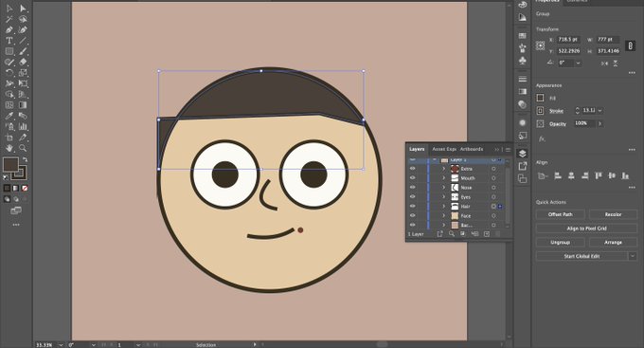Select the Free Transform tool

tap(23, 83)
